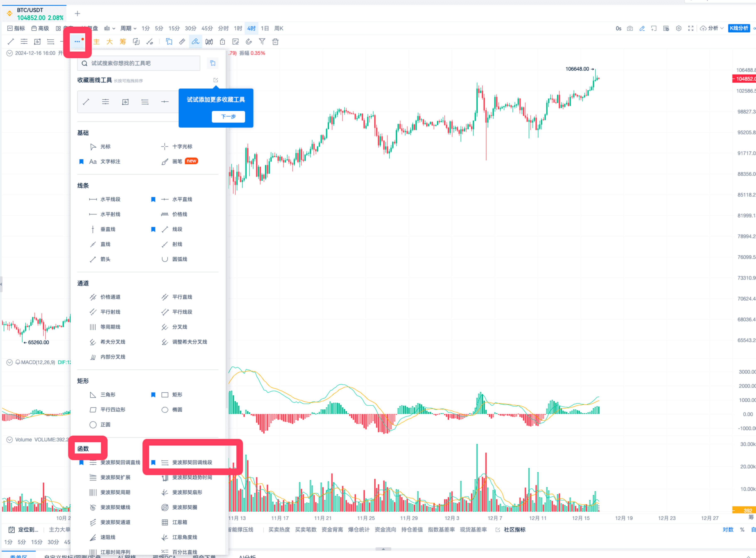Image resolution: width=756 pixels, height=558 pixels.
Task: Select 椭圆 ellipse tool
Action: [x=172, y=410]
